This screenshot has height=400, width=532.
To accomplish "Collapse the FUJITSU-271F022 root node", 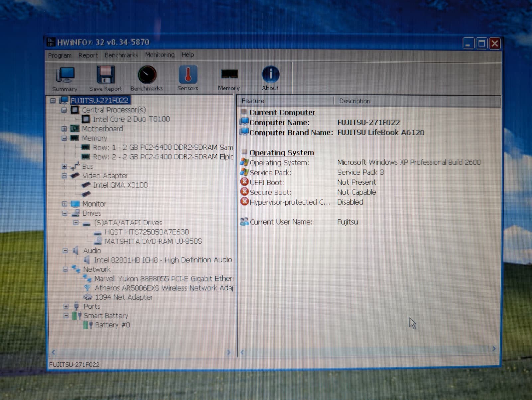I will pyautogui.click(x=53, y=100).
